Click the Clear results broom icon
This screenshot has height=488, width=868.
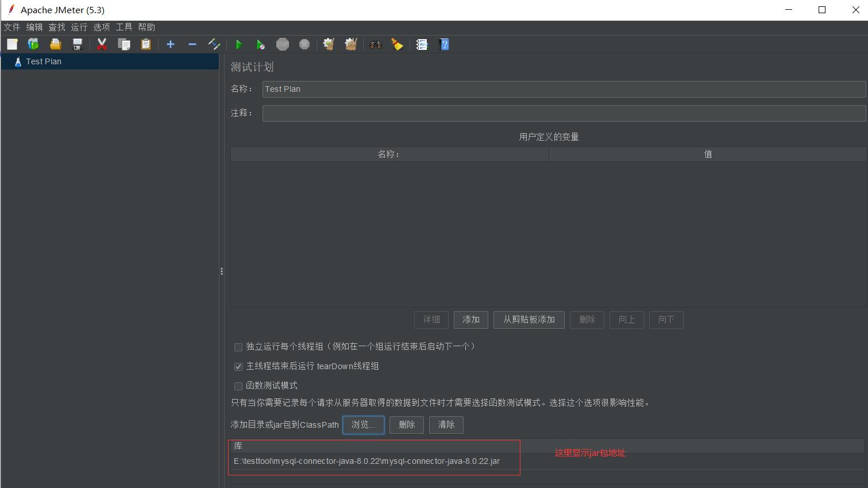coord(329,44)
